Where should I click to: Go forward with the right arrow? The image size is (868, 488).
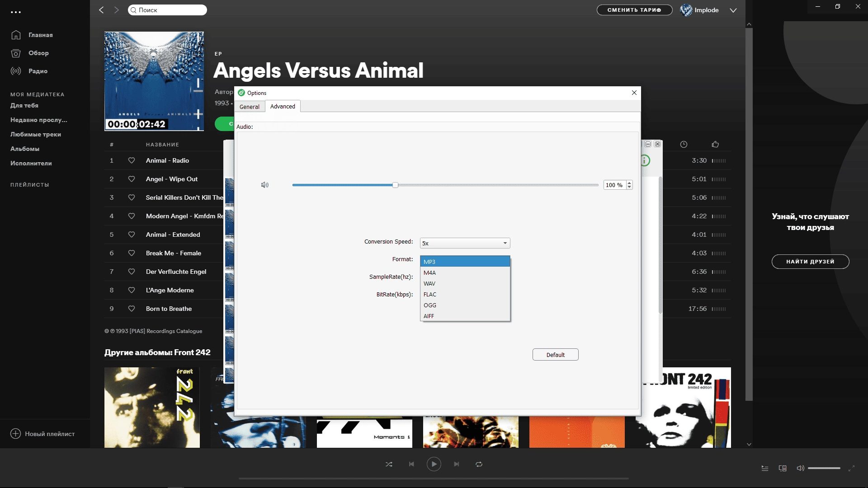click(117, 10)
